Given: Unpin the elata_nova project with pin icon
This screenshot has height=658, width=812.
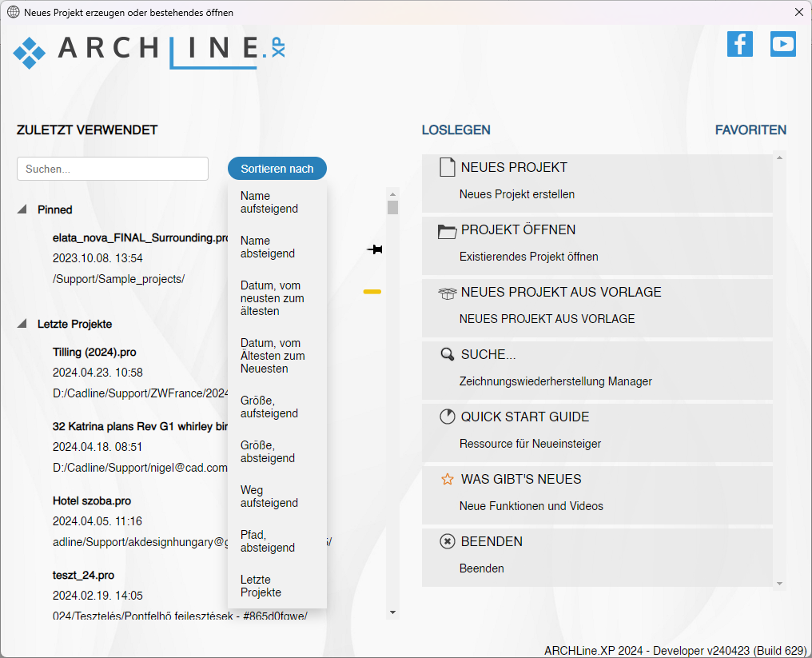Looking at the screenshot, I should 374,250.
